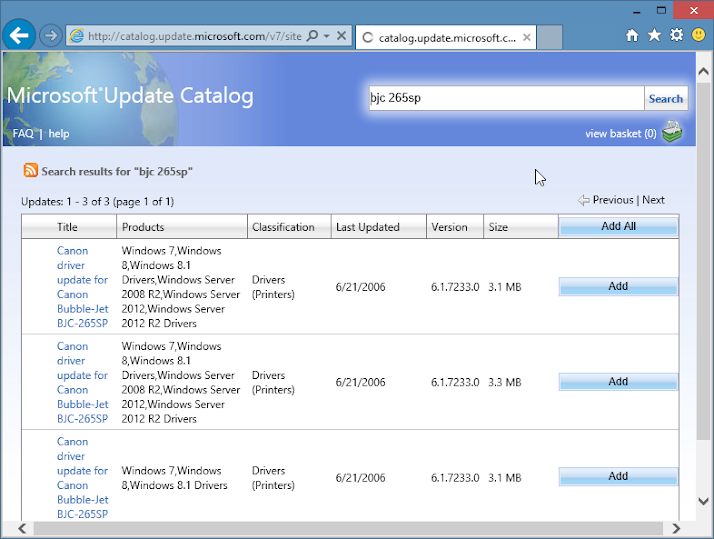Viewport: 714px width, 539px height.
Task: Select the catalog.update.microsoft.c... tab
Action: point(445,37)
